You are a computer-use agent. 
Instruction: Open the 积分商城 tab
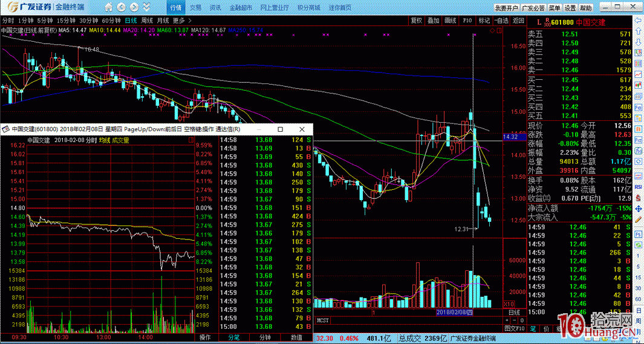[x=309, y=7]
